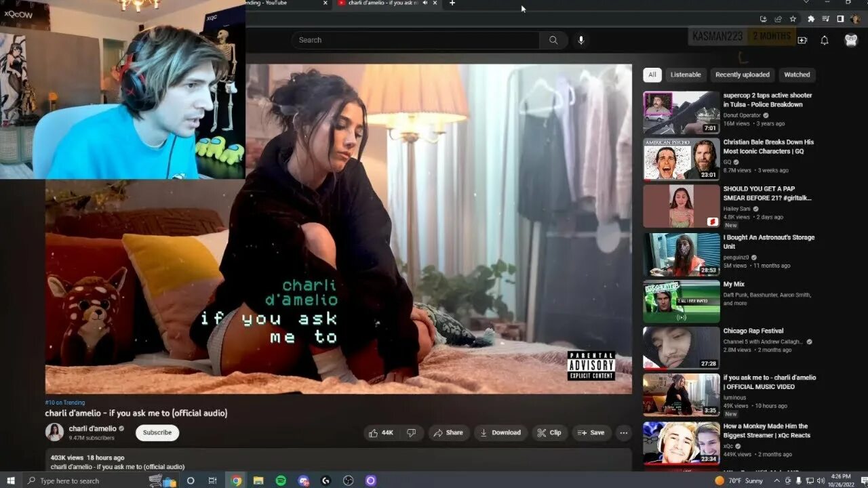868x488 pixels.
Task: Click the Donut Operator channel name
Action: click(x=742, y=115)
